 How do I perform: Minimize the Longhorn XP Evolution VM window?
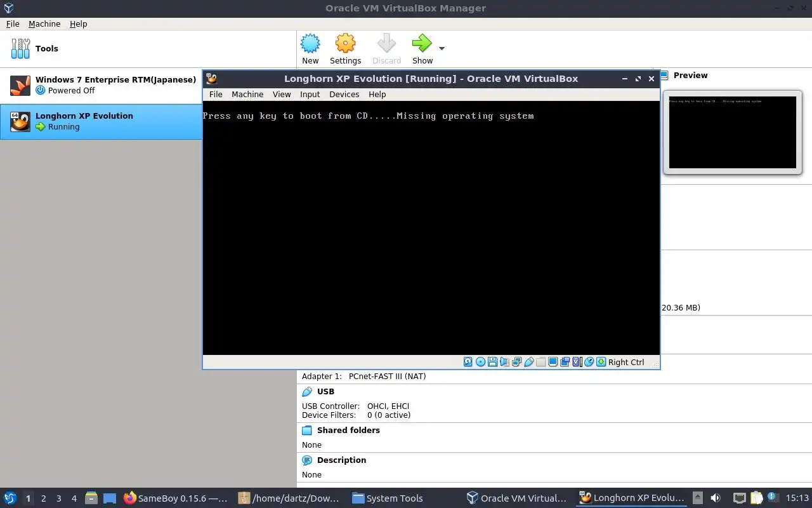(625, 79)
